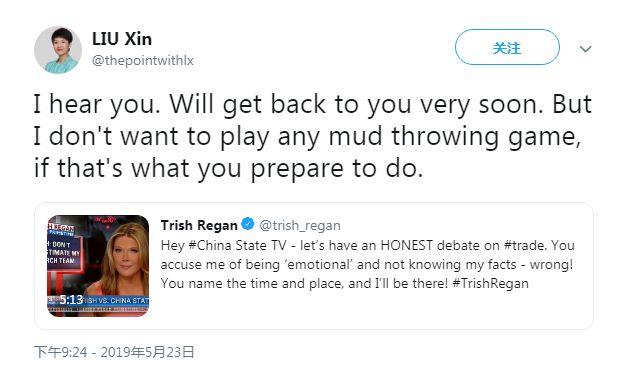Click the 关注 follow button
627x374 pixels.
coord(507,47)
